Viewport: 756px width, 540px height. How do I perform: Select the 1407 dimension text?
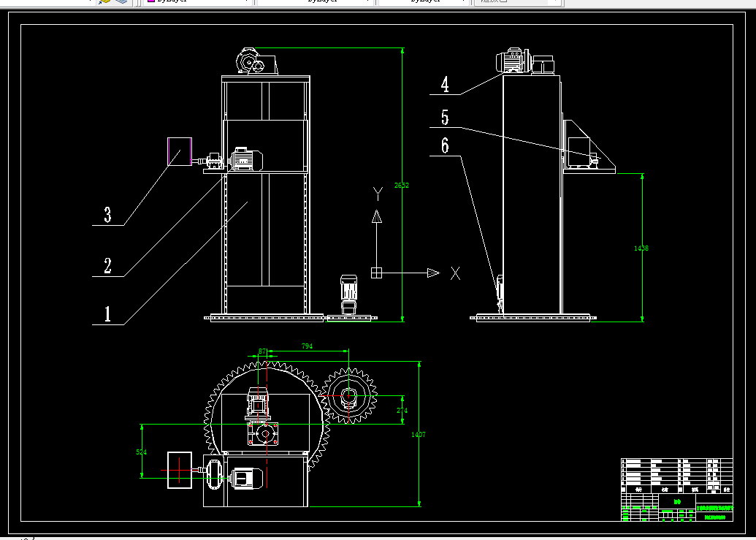point(419,434)
